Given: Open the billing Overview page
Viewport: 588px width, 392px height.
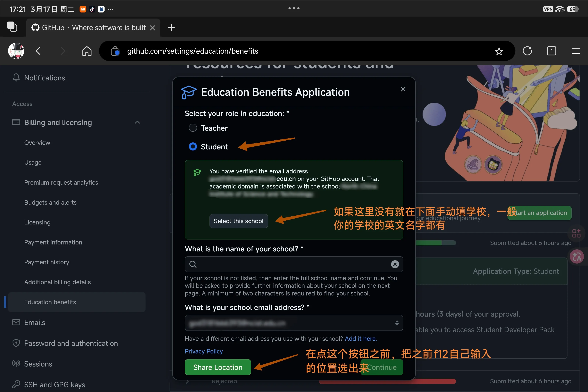Looking at the screenshot, I should pos(37,143).
